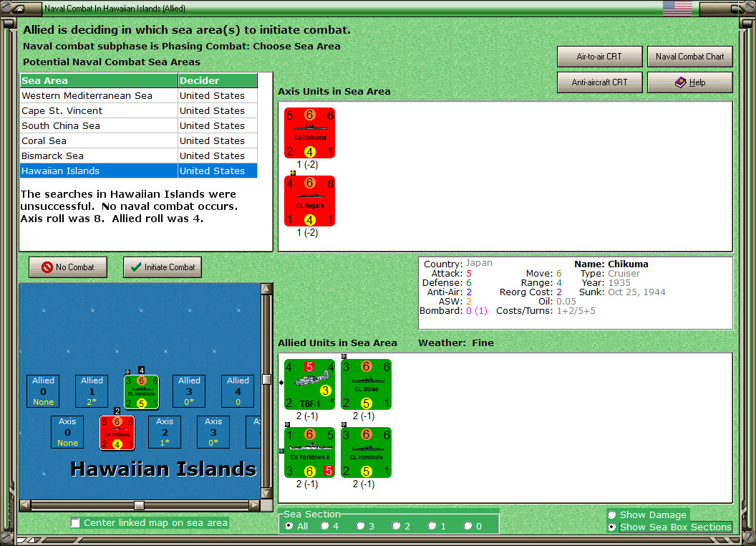
Task: Click the map's vertical scrollbar thumb
Action: [x=266, y=380]
